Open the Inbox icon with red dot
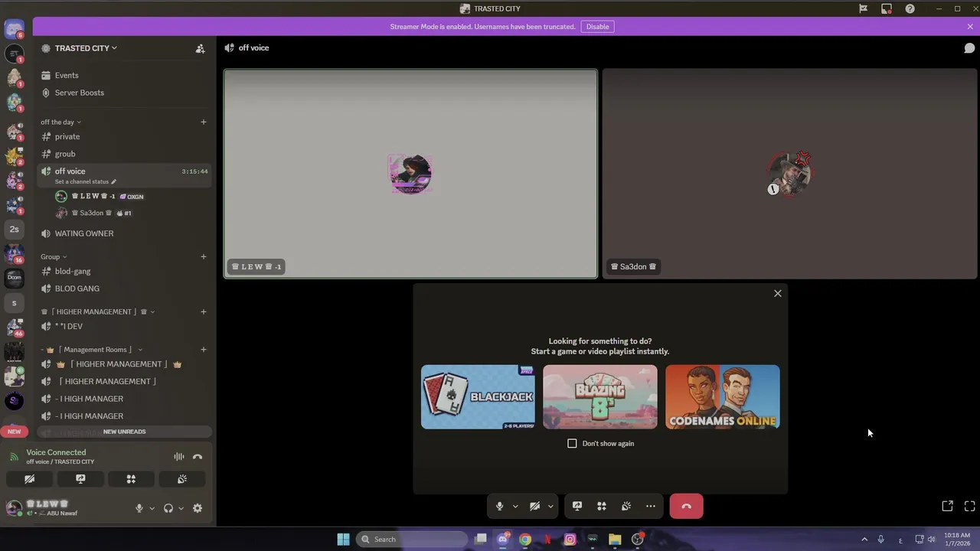980x551 pixels. pos(887,8)
